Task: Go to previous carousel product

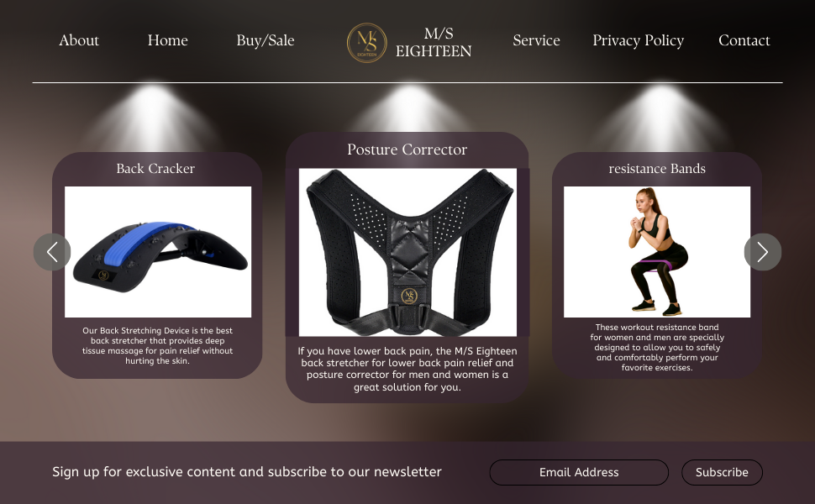Action: click(x=52, y=252)
